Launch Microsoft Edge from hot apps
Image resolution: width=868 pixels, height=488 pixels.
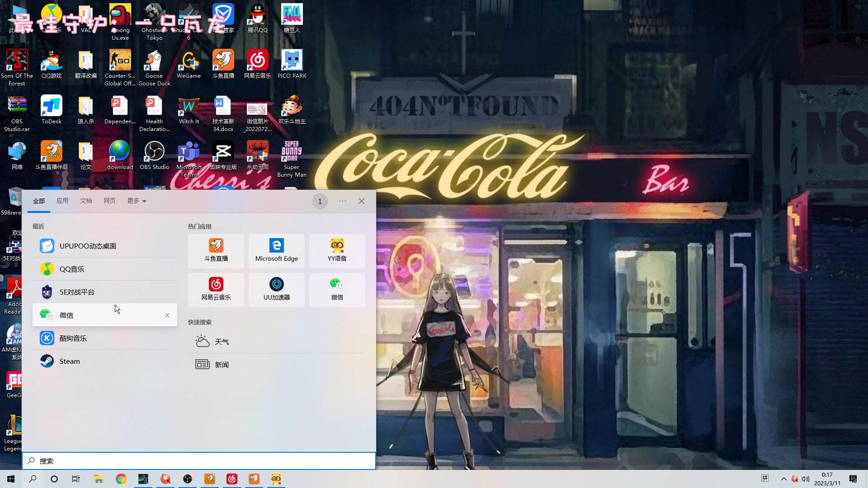276,251
